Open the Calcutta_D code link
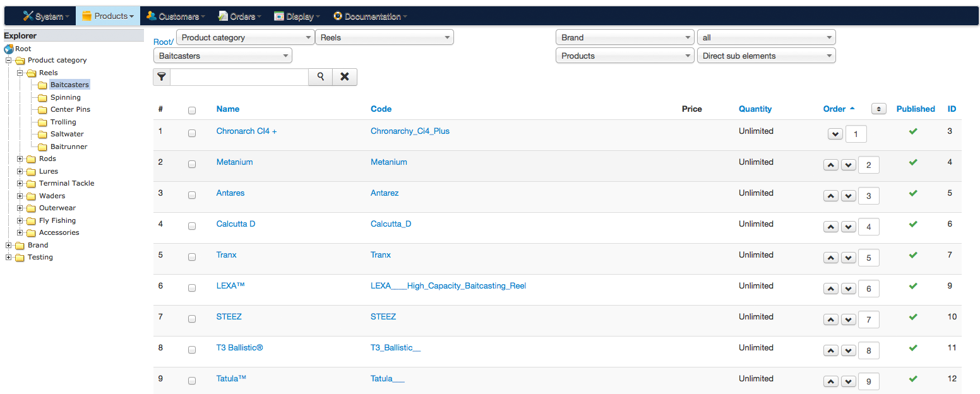This screenshot has width=980, height=394. [391, 224]
